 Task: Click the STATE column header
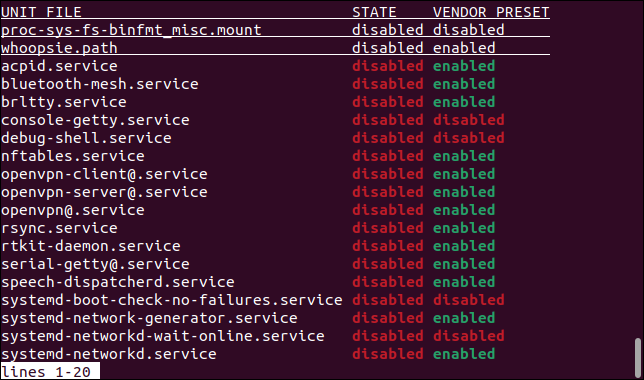[374, 12]
